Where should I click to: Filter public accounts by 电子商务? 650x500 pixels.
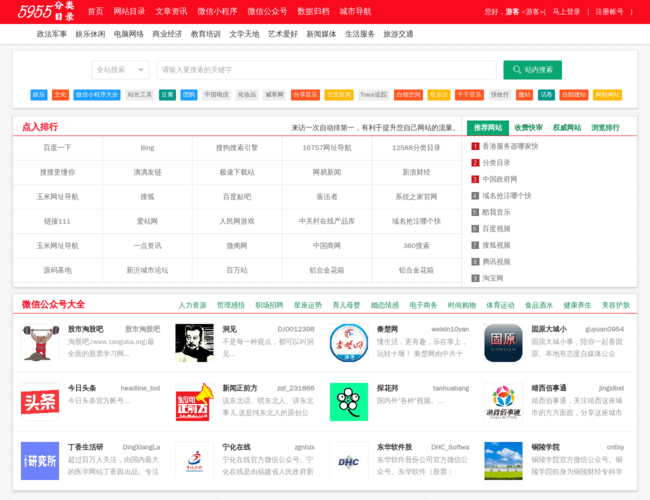423,305
